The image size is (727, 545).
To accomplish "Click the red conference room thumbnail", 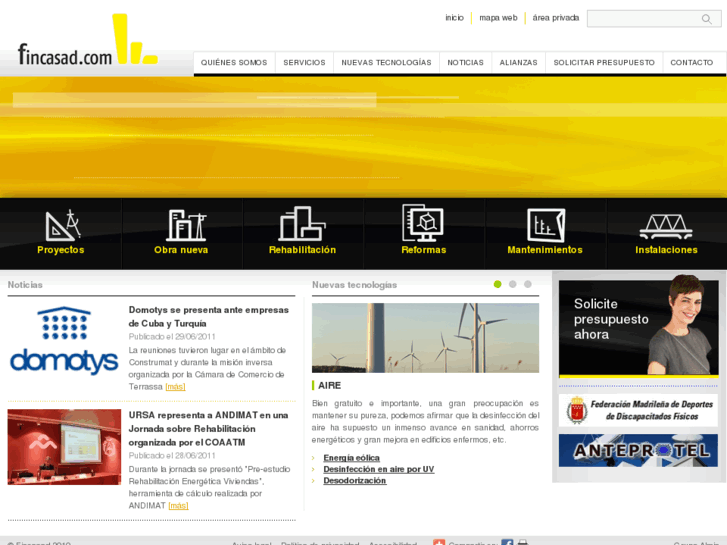I will (64, 447).
